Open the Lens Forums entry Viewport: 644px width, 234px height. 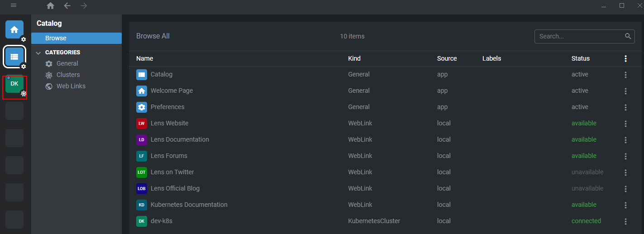click(x=169, y=156)
